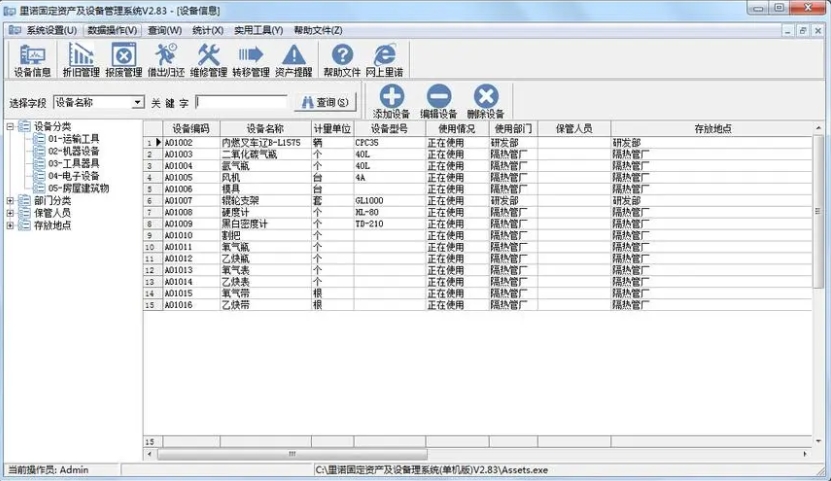Select 05-房屋建筑物 in the tree
Screen dimensions: 831x481
[x=78, y=188]
